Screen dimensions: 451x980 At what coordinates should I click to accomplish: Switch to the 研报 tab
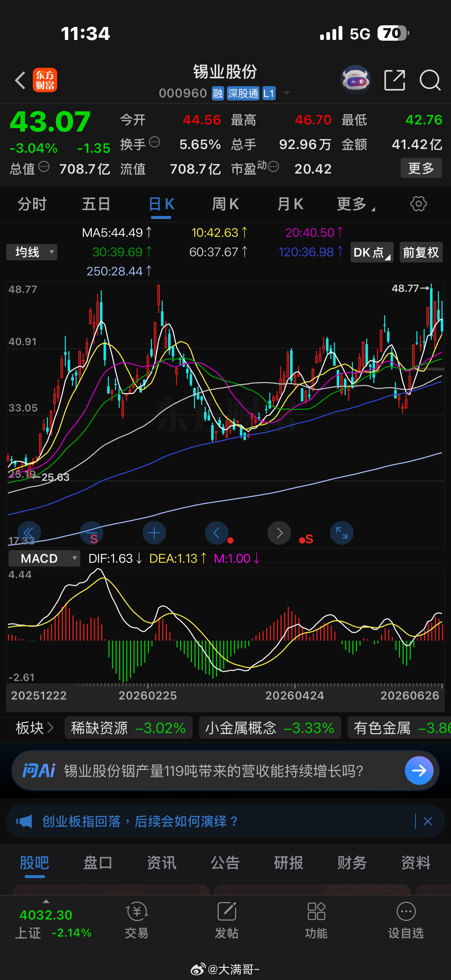[289, 862]
